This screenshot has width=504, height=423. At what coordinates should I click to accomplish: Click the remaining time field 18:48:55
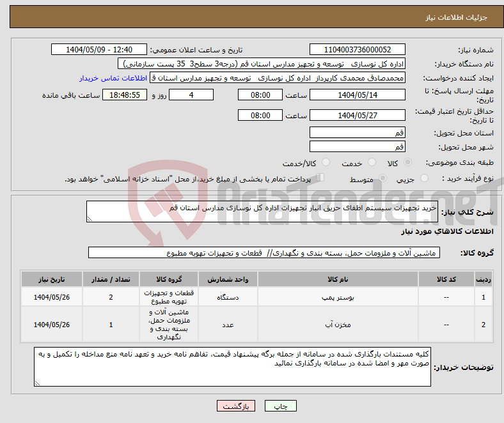[x=125, y=95]
